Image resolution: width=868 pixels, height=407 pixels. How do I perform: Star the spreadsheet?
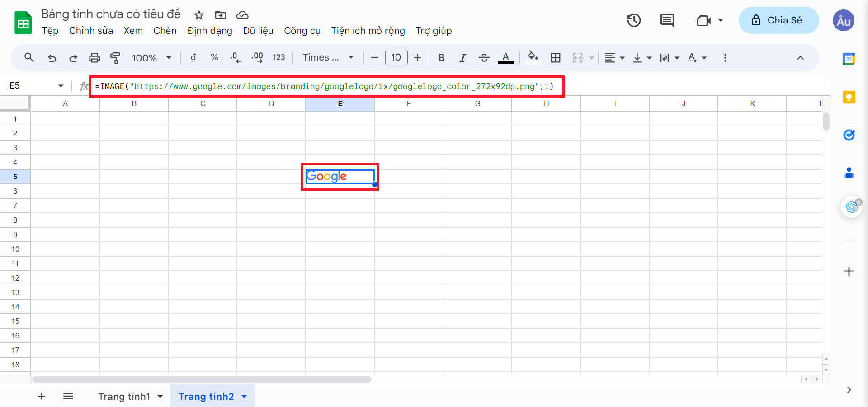click(x=199, y=15)
